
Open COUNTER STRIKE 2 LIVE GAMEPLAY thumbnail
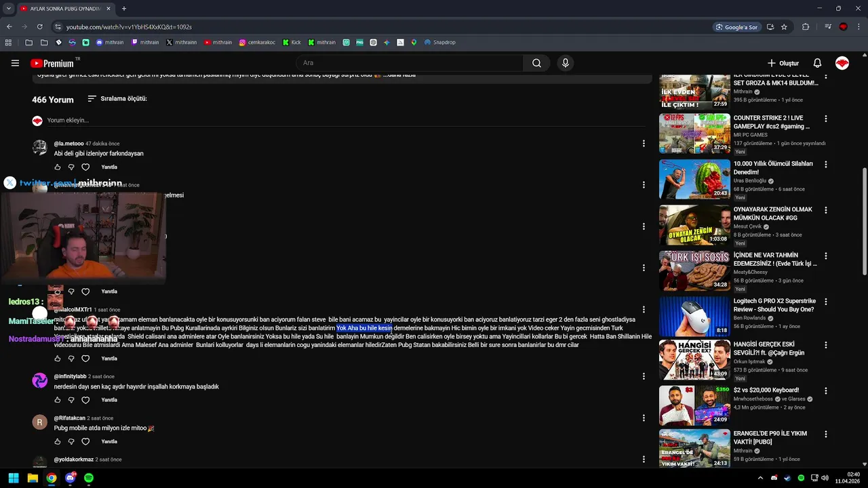694,133
